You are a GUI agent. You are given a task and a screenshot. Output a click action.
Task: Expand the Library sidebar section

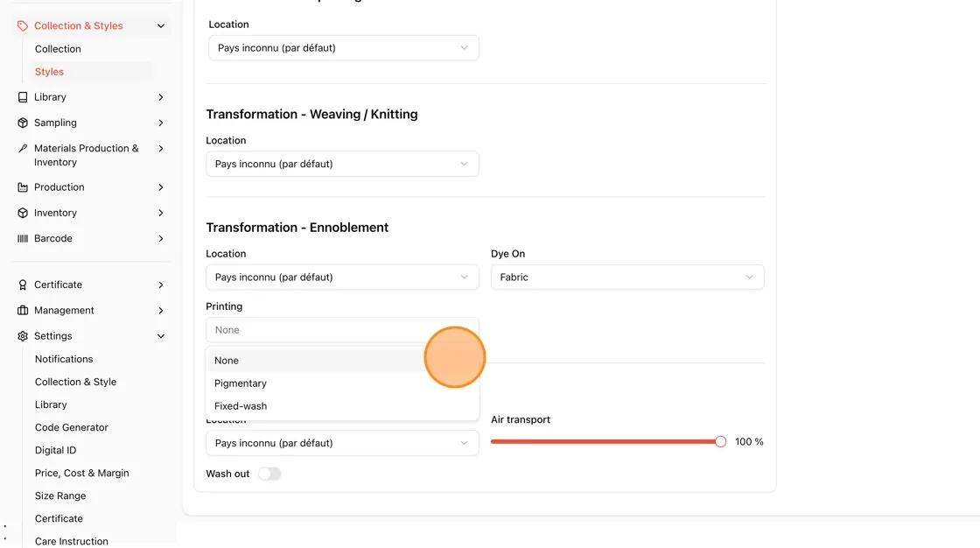[x=161, y=97]
